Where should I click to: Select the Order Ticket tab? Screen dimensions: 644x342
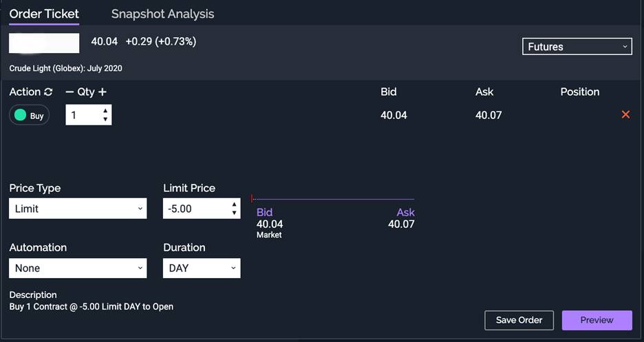coord(44,14)
